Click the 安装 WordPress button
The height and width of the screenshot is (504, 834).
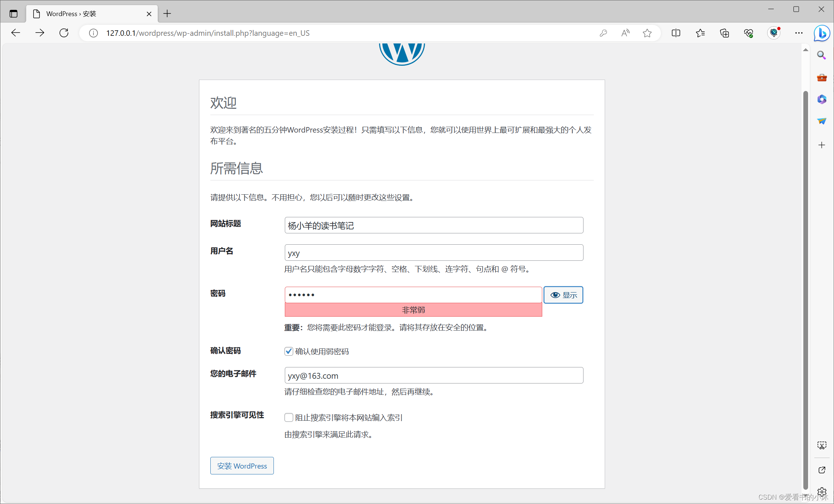242,466
